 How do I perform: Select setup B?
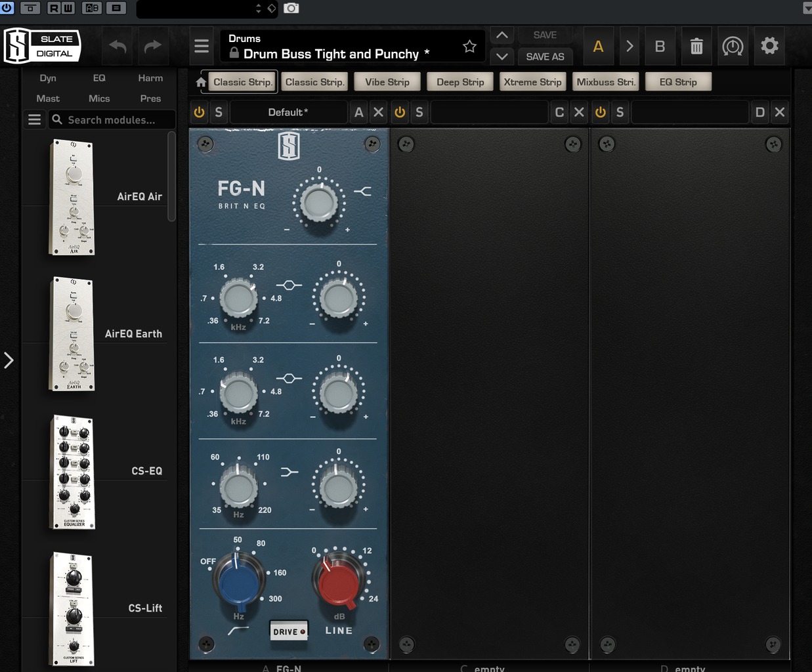click(660, 46)
